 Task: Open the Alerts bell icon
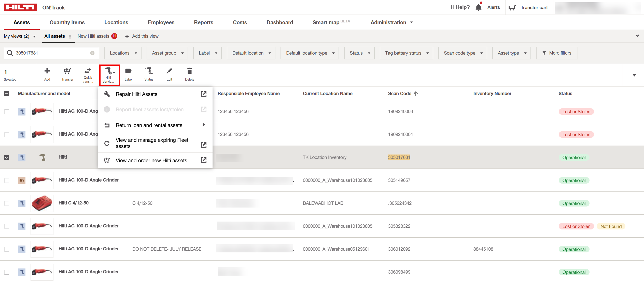[479, 7]
